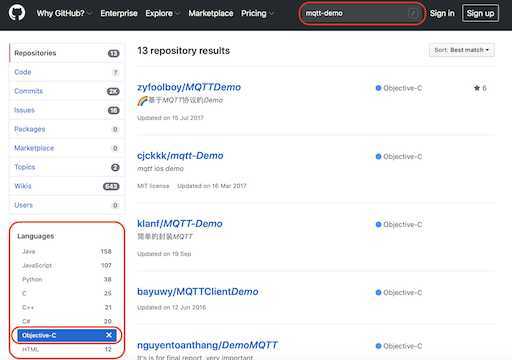Filter by C# language

click(x=67, y=321)
